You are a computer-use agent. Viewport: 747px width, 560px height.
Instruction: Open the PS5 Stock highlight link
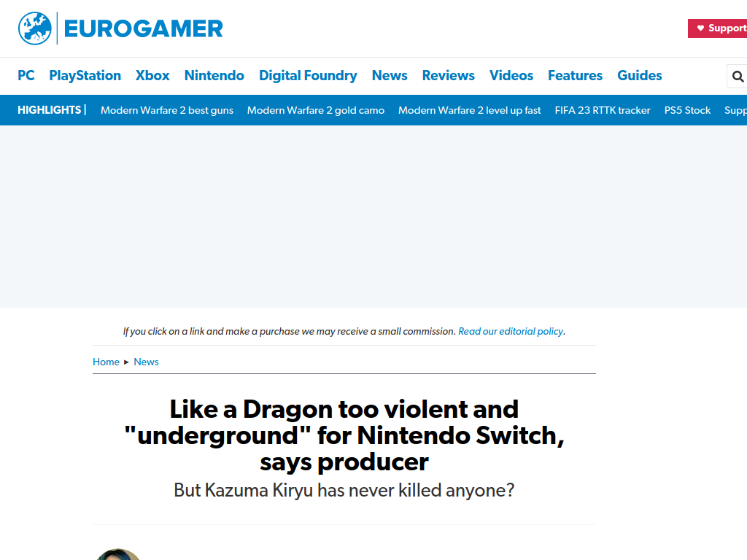687,111
